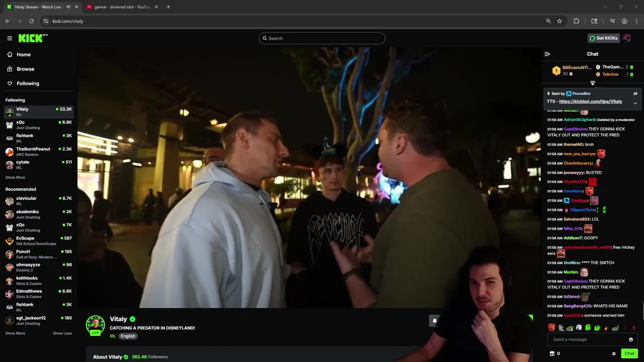Image resolution: width=644 pixels, height=362 pixels.
Task: Expand Following list with Show More
Action: tap(15, 177)
